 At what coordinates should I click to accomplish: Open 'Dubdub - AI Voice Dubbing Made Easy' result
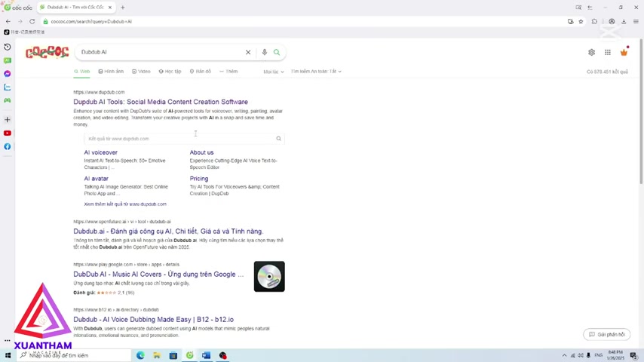(154, 320)
